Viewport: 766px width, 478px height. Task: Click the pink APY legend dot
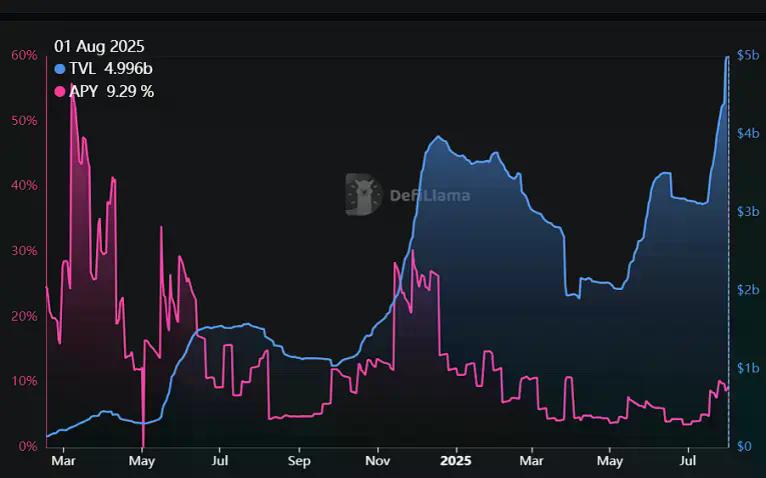click(60, 92)
